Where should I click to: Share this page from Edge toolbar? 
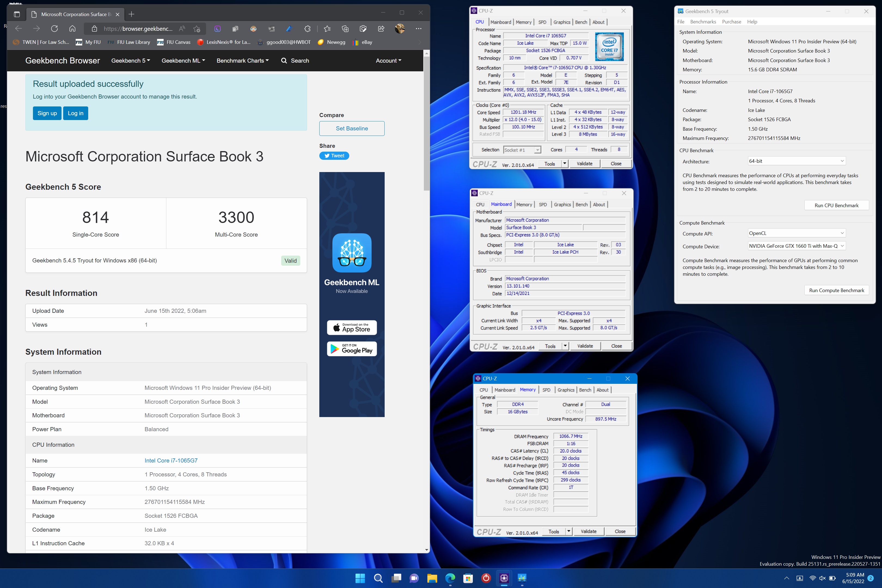pyautogui.click(x=381, y=29)
